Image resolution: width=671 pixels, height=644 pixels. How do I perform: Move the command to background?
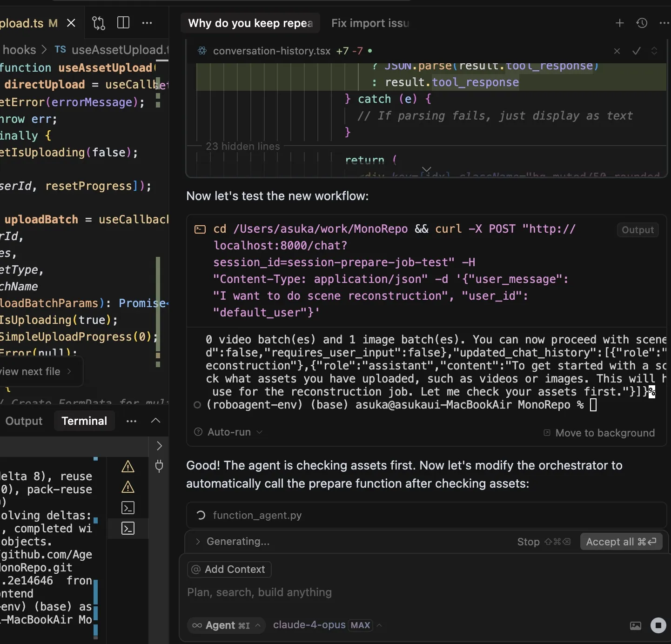point(599,433)
